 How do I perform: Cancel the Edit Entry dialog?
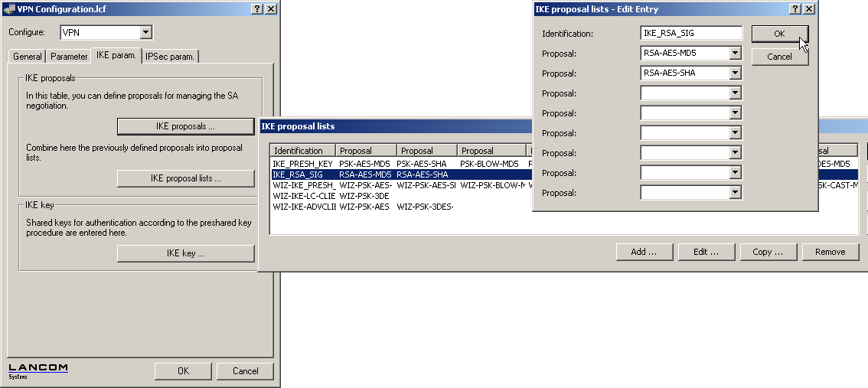point(779,57)
